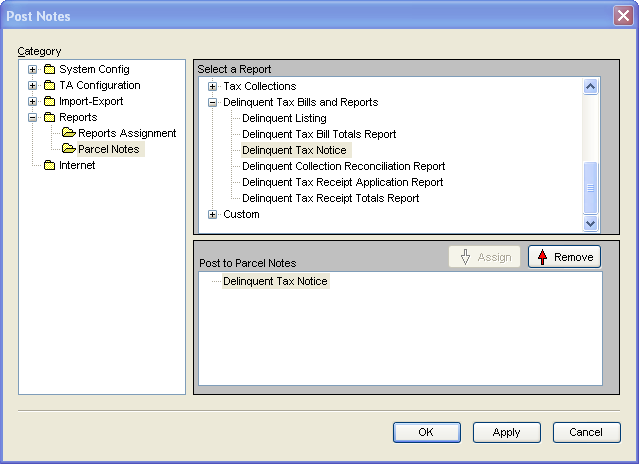Close the Post Notes dialog
Image resolution: width=639 pixels, height=464 pixels.
click(x=623, y=16)
